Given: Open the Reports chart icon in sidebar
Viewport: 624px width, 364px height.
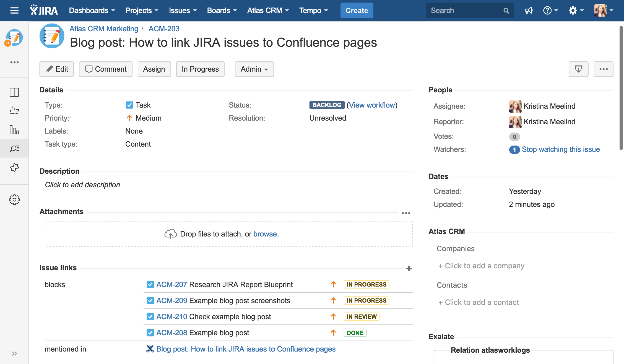Looking at the screenshot, I should pyautogui.click(x=14, y=130).
